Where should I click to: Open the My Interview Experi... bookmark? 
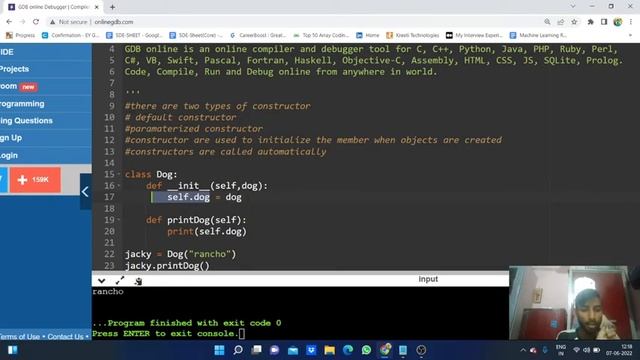[x=474, y=36]
